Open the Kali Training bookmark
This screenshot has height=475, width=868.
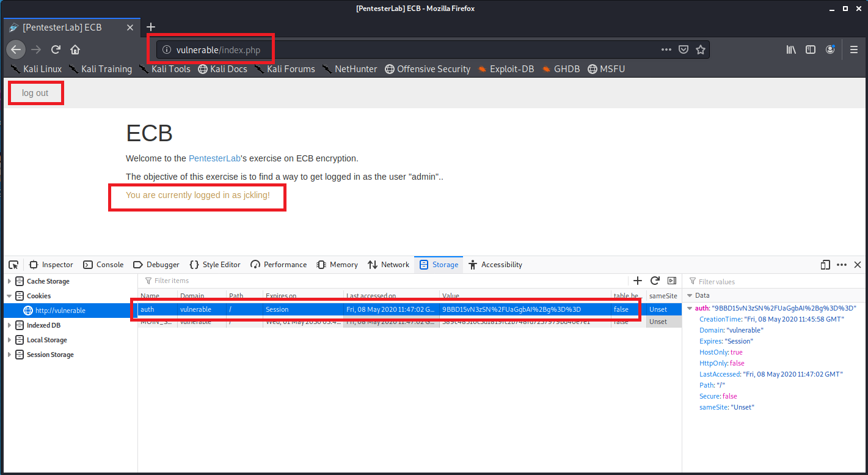[100, 69]
